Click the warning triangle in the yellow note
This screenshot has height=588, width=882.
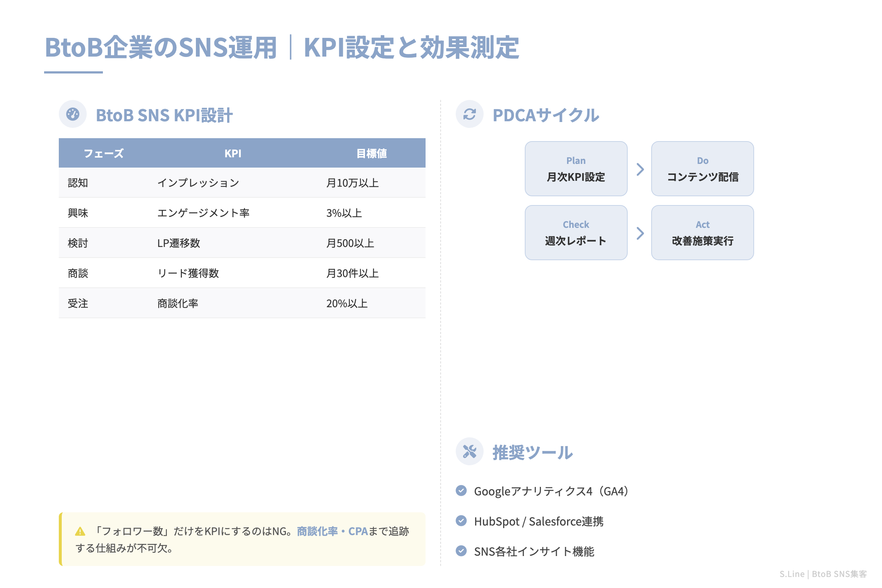tap(80, 531)
